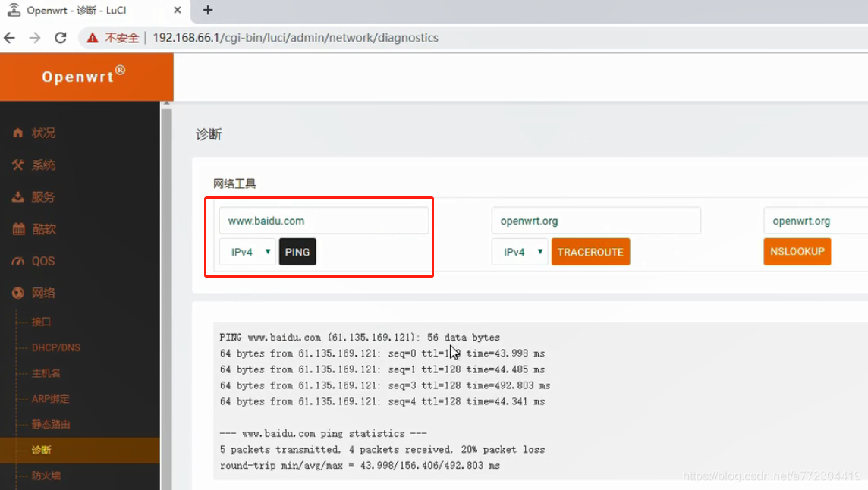Open a new browser tab with plus icon
Viewport: 868px width, 490px height.
208,10
